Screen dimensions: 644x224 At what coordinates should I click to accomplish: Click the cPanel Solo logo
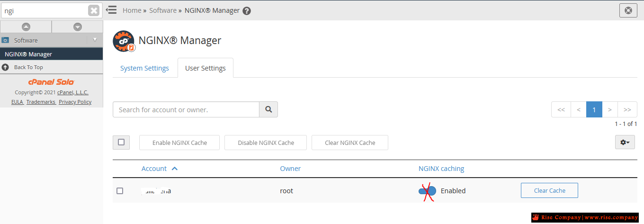51,82
